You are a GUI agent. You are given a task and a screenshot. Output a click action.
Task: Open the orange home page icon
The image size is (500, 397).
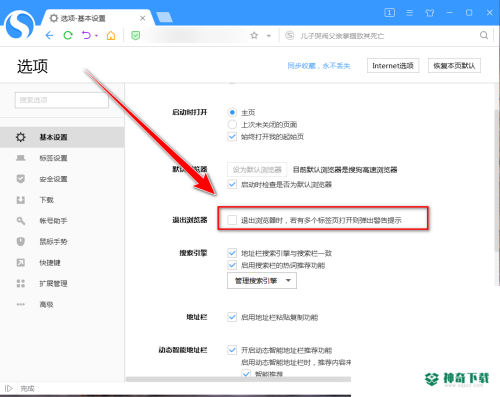pos(111,35)
